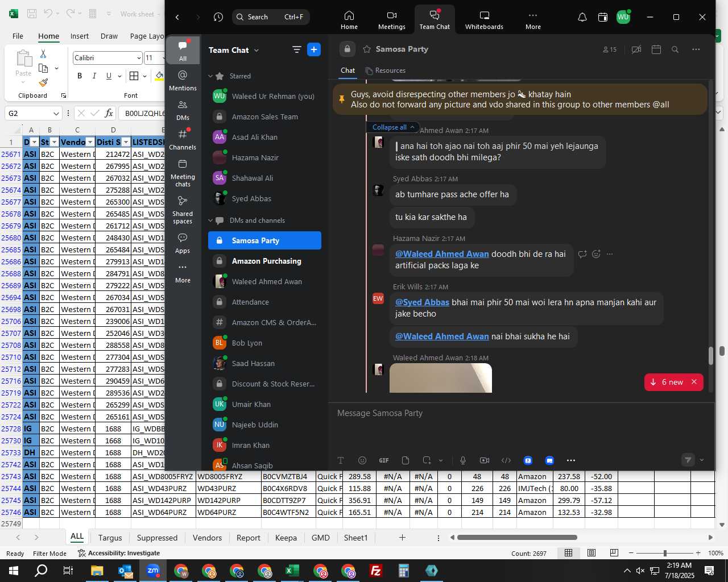Open Asad Ali Khan chat
Viewport: 728px width, 582px height.
(x=264, y=137)
